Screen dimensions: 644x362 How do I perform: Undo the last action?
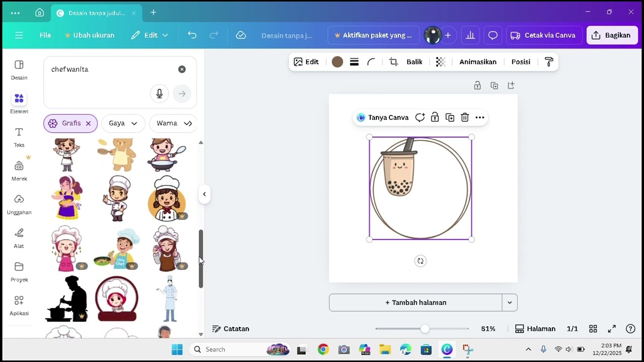[192, 35]
